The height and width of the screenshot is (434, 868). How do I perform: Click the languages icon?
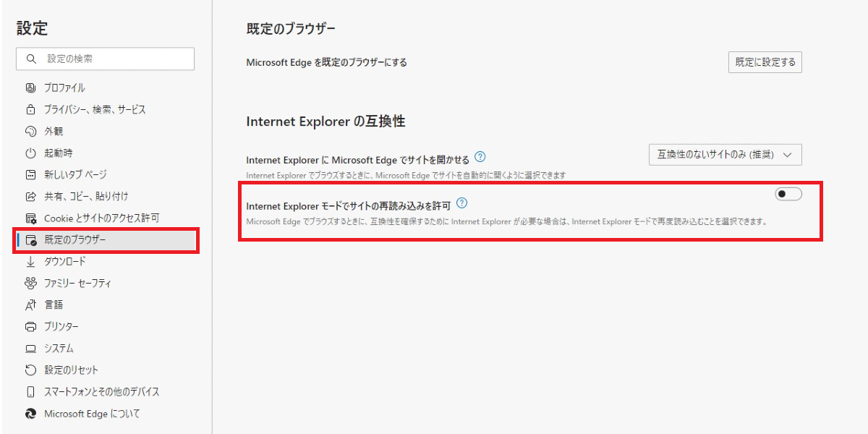[30, 305]
